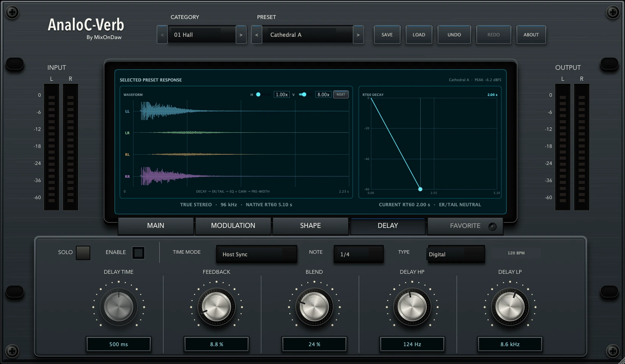The height and width of the screenshot is (364, 625).
Task: Open the delay TYPE Digital dropdown
Action: coord(456,254)
